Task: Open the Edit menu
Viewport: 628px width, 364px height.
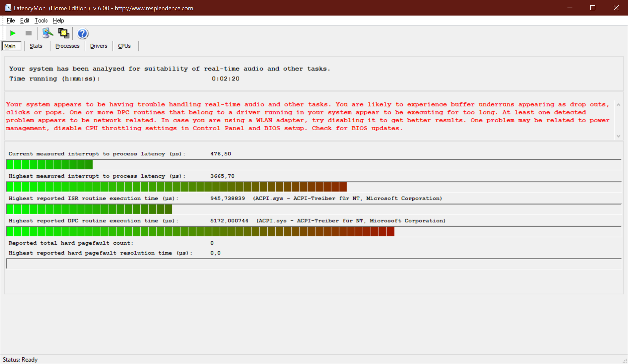Action: [x=24, y=20]
